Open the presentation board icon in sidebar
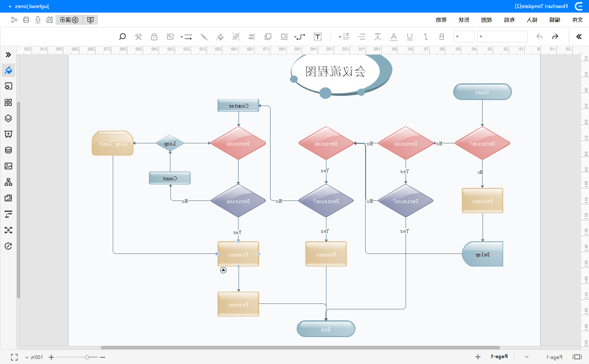 (8, 134)
